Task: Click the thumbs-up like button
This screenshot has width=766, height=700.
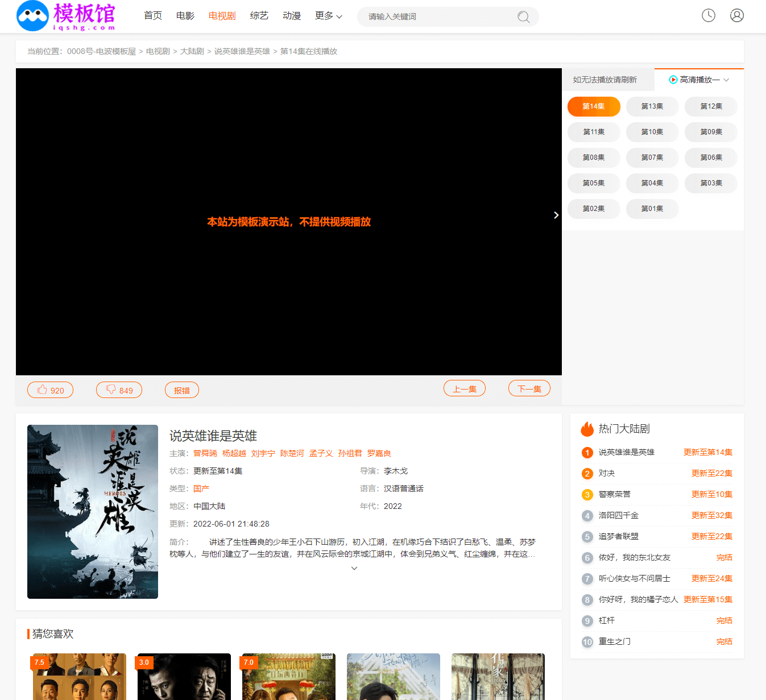Action: 51,390
